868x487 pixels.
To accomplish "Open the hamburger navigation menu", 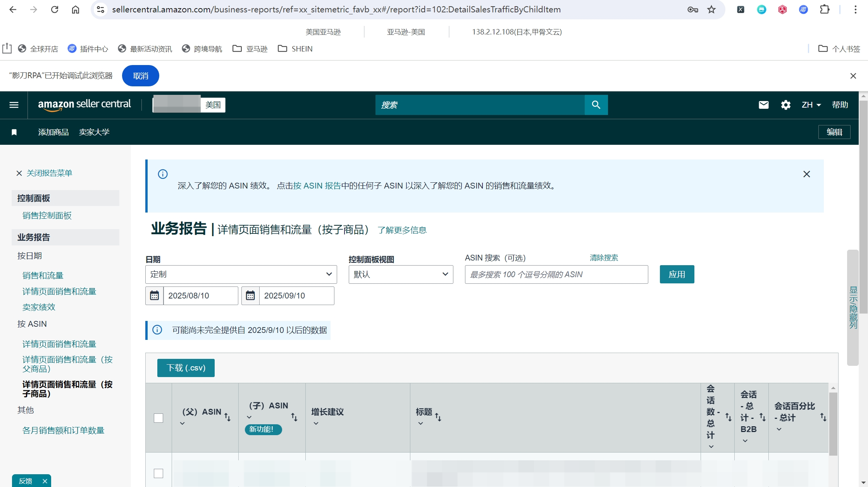I will (x=14, y=105).
